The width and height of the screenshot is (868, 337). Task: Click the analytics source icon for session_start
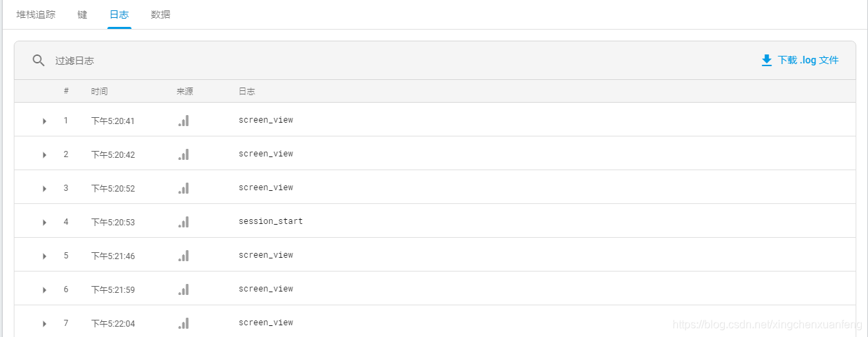pos(184,222)
